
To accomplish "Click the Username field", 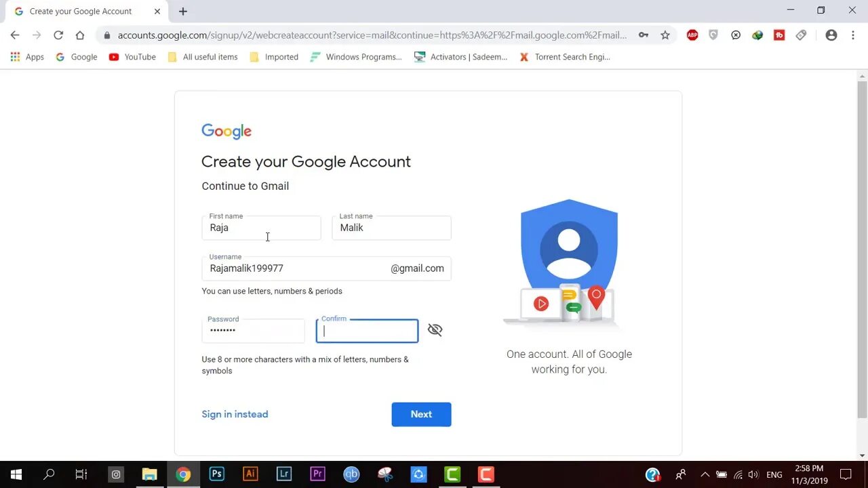I will tap(326, 268).
